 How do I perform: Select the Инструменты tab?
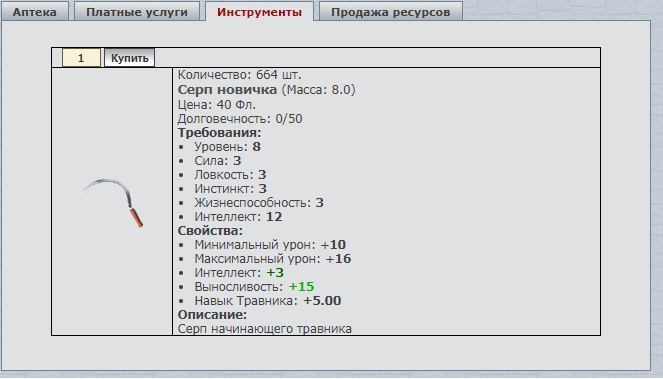point(260,12)
